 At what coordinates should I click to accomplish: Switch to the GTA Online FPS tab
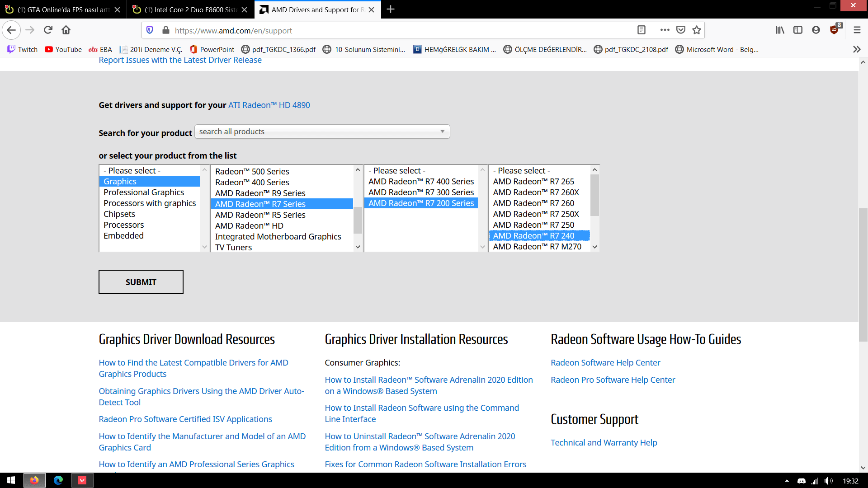pyautogui.click(x=63, y=9)
